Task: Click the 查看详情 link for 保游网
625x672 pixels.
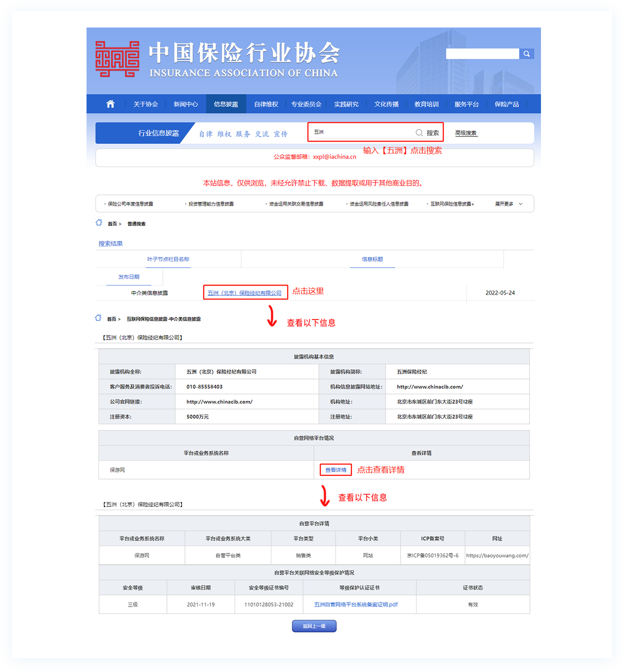Action: 335,470
